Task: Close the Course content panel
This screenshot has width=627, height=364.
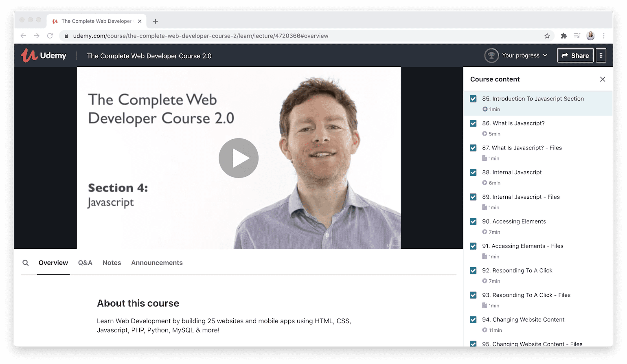Action: (x=603, y=79)
